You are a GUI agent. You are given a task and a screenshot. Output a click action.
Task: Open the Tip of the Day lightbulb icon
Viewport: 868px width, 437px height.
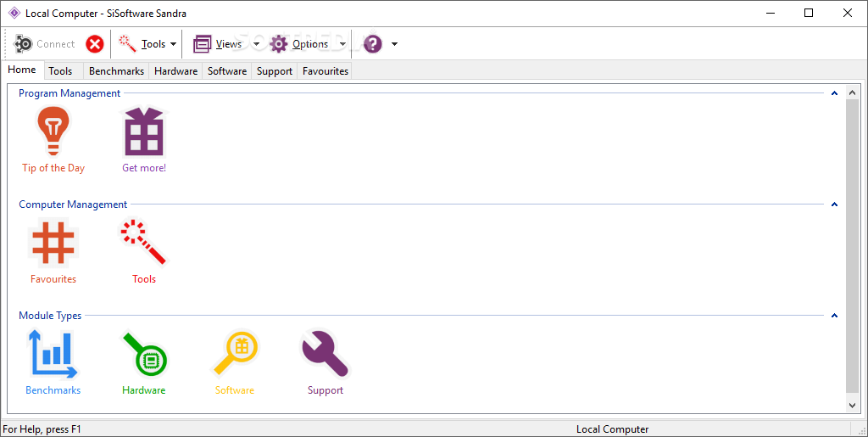pos(53,132)
